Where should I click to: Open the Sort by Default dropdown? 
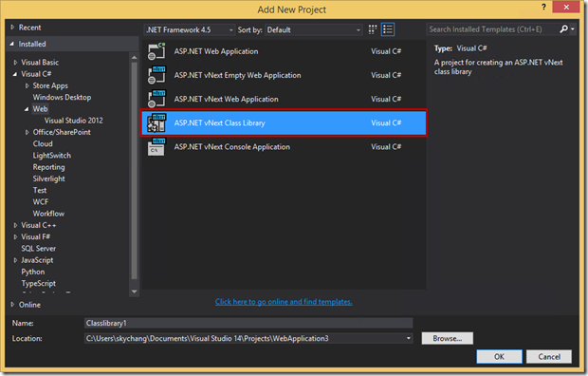tap(314, 29)
